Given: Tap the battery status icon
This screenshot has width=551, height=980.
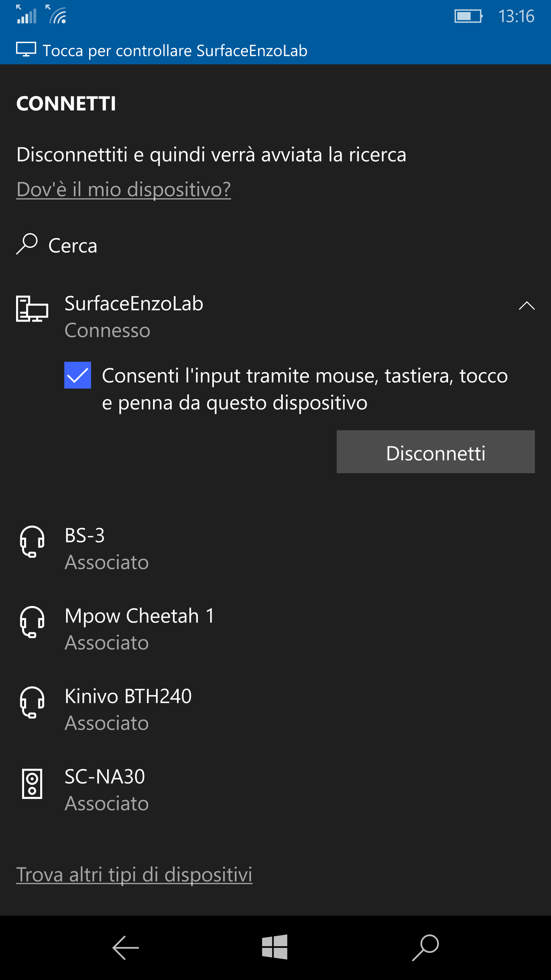Looking at the screenshot, I should pos(468,16).
